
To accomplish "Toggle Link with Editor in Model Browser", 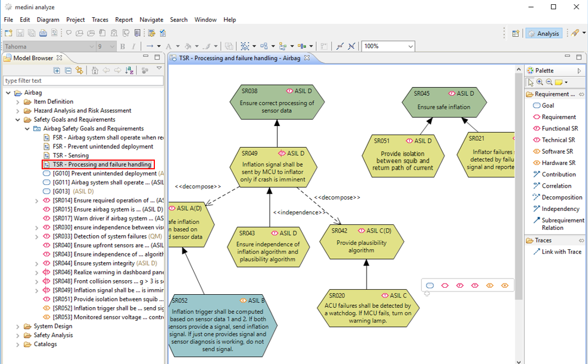I will [x=79, y=70].
